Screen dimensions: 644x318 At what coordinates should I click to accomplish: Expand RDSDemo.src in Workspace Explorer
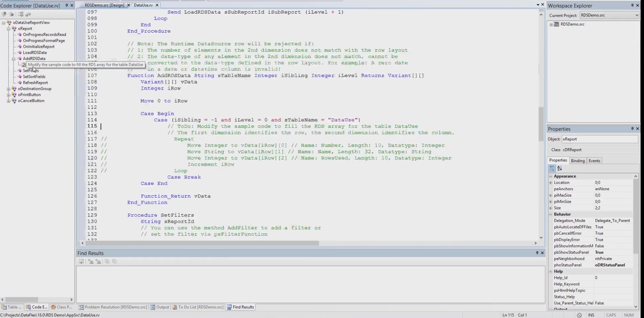coord(551,24)
